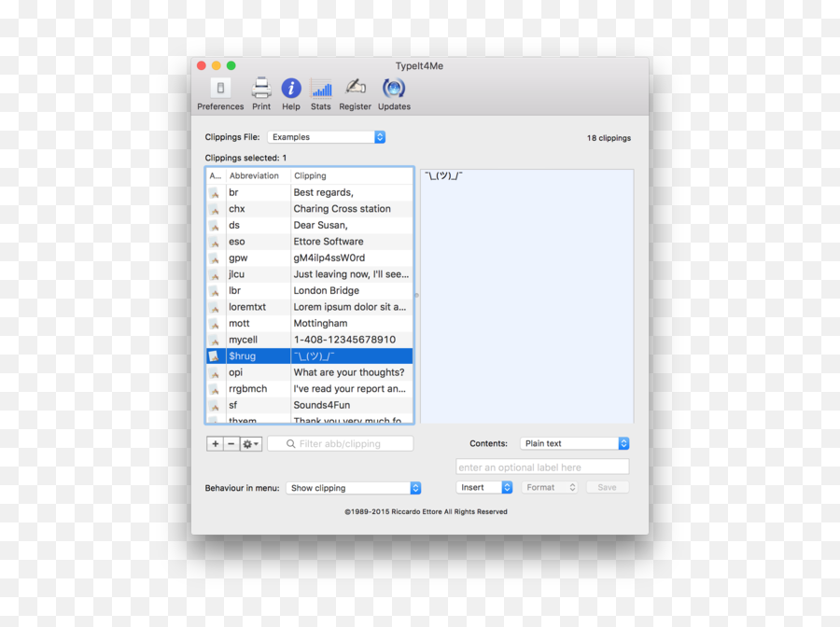Click the 'mycell' abbreviation cell
The image size is (840, 627).
click(x=243, y=340)
